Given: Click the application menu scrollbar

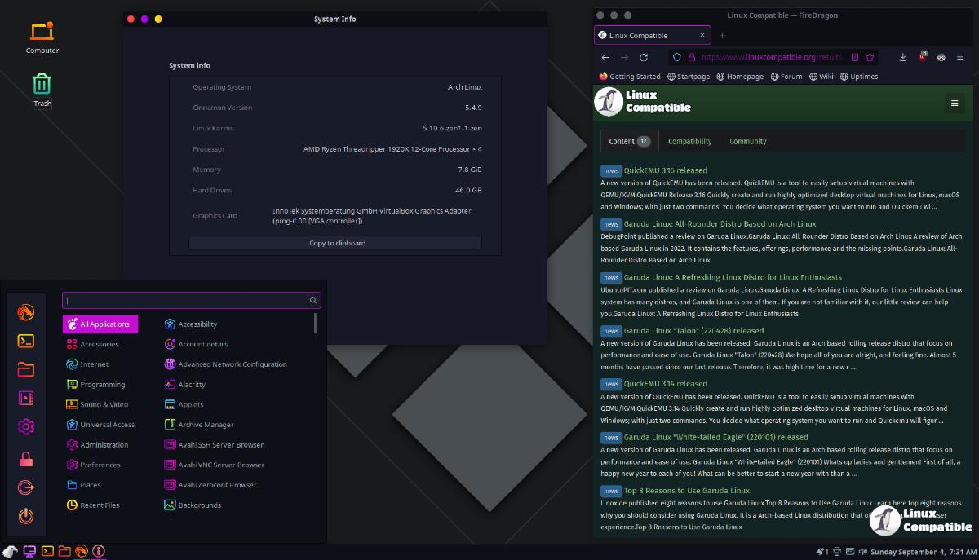Looking at the screenshot, I should coord(316,324).
